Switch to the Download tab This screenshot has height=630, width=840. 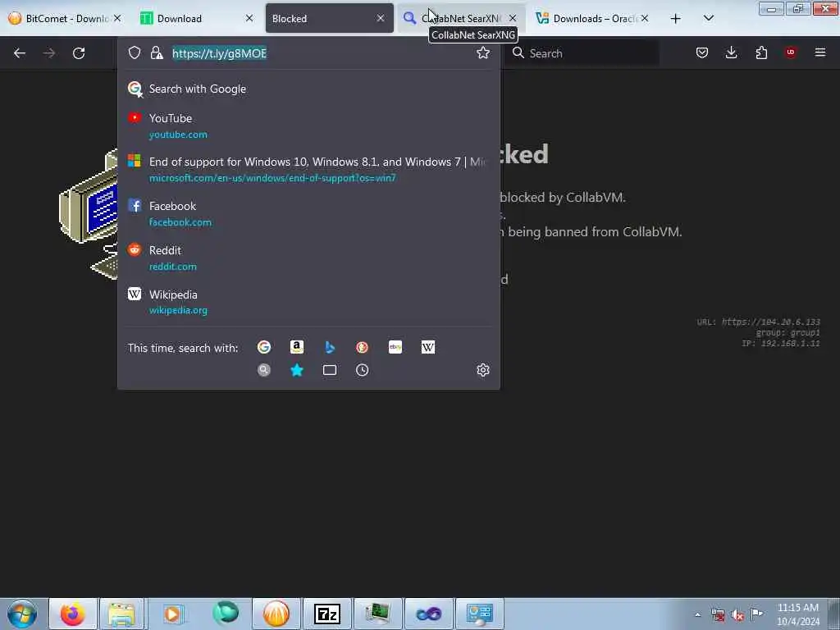pyautogui.click(x=195, y=18)
